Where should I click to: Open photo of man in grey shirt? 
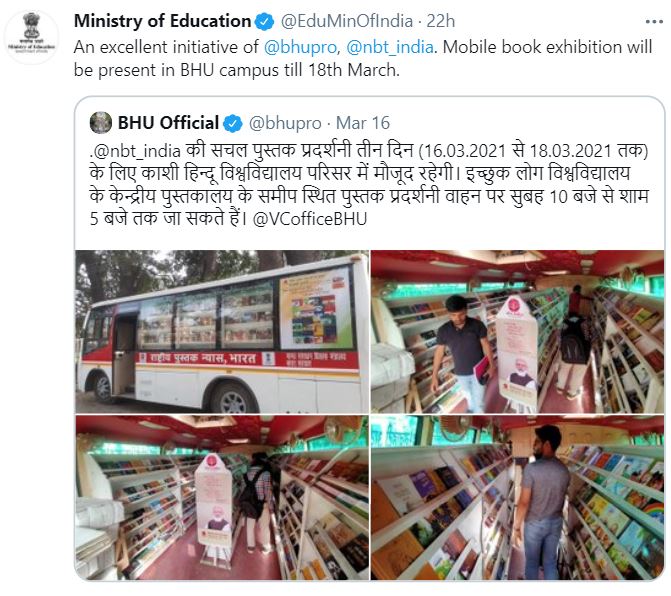point(517,498)
